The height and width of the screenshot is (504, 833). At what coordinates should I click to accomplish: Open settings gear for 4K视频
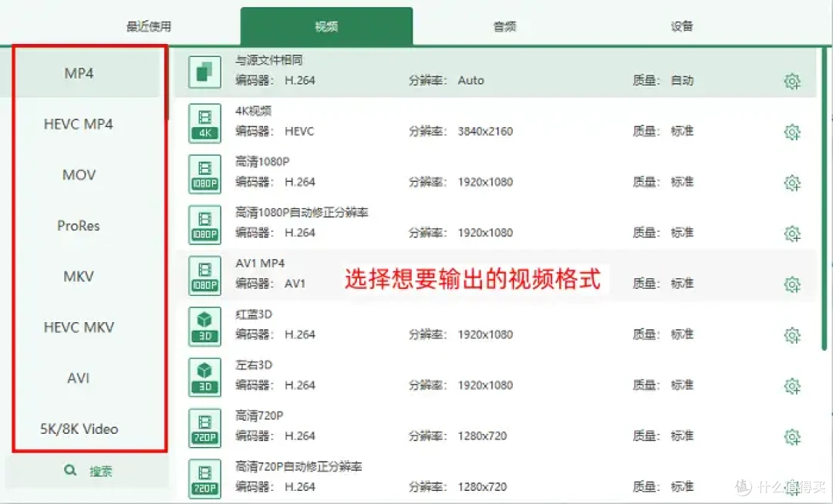(x=792, y=132)
